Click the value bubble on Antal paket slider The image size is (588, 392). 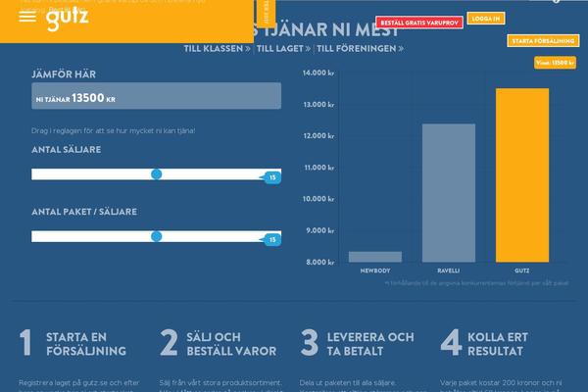click(x=271, y=240)
